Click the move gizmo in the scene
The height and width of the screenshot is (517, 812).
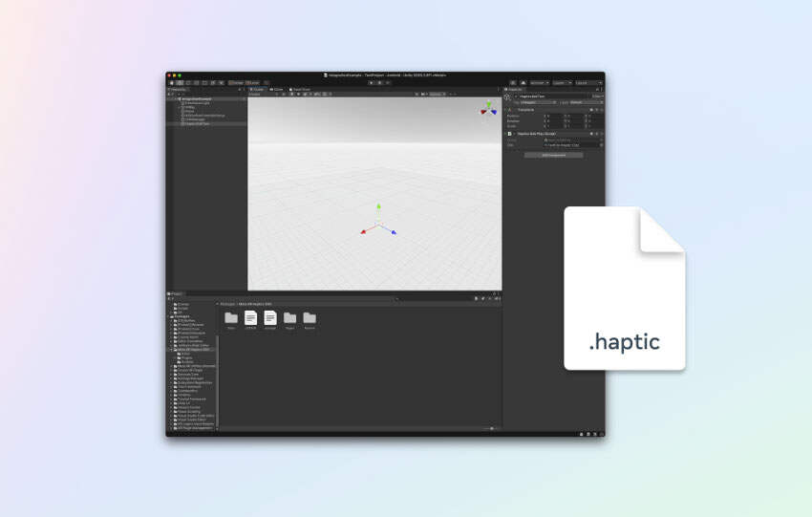click(x=378, y=224)
